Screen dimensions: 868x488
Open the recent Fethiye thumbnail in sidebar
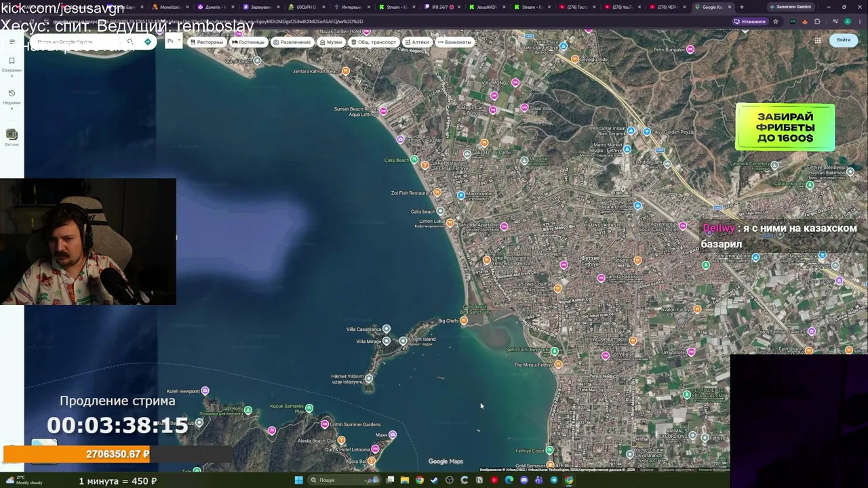12,135
